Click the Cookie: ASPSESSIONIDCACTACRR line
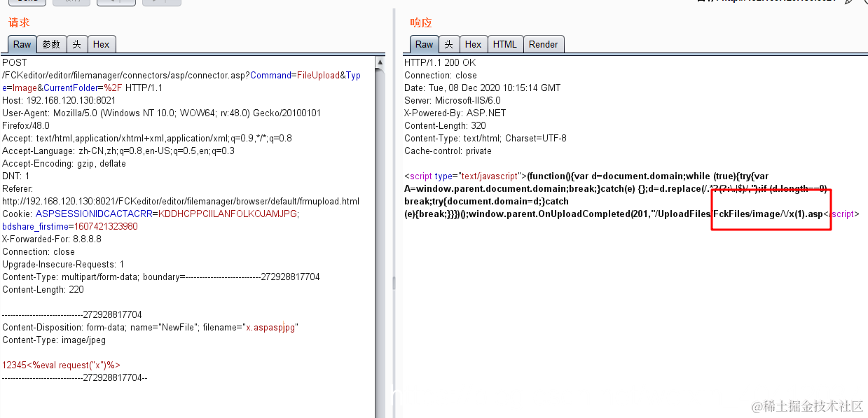Screen dimensions: 868x418 (151, 214)
